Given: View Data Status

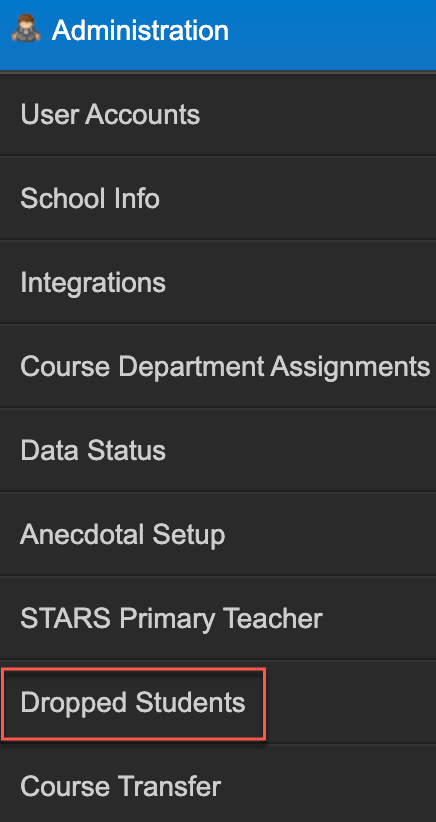Looking at the screenshot, I should pos(93,451).
